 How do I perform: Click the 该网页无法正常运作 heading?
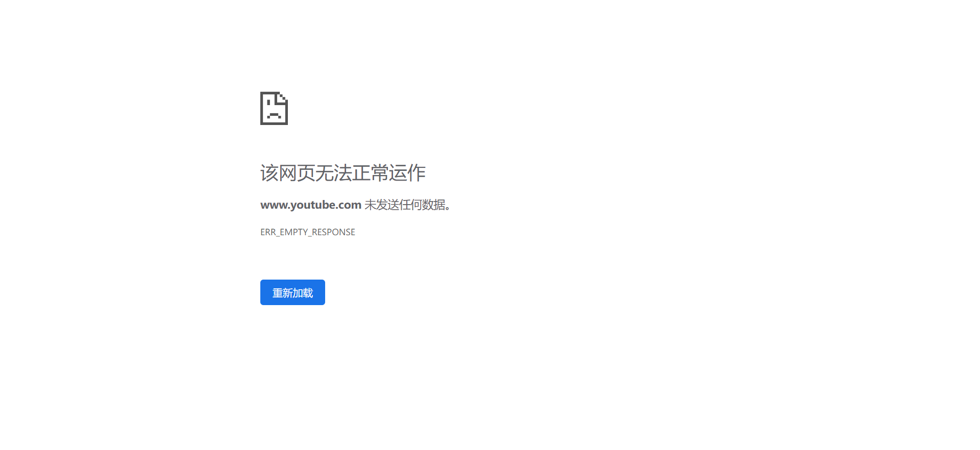pos(343,173)
